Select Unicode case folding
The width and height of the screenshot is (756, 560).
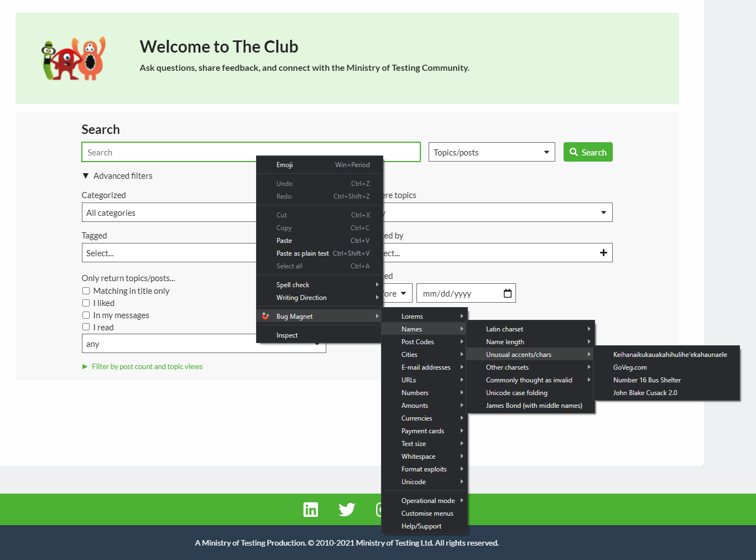(x=531, y=393)
